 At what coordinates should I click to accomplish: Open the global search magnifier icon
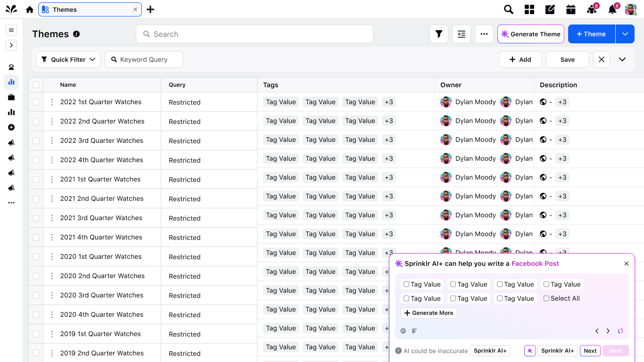pos(508,9)
